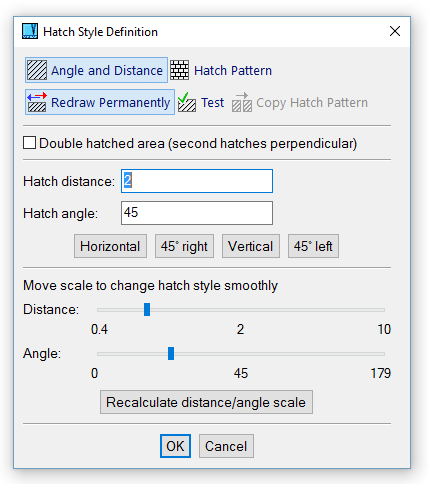Click the Test hatch checkmark icon
Viewport: 428px width, 484px height.
(187, 102)
